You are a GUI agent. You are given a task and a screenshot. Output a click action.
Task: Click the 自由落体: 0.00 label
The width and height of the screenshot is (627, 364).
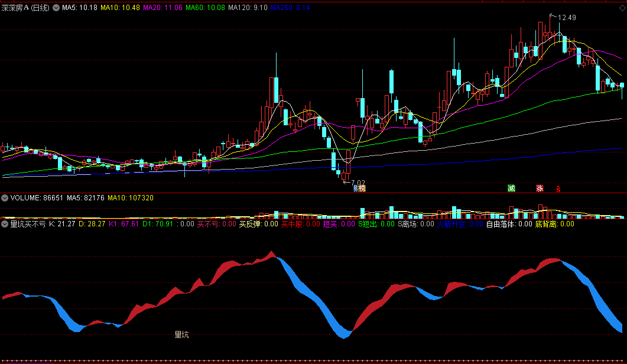coord(509,224)
